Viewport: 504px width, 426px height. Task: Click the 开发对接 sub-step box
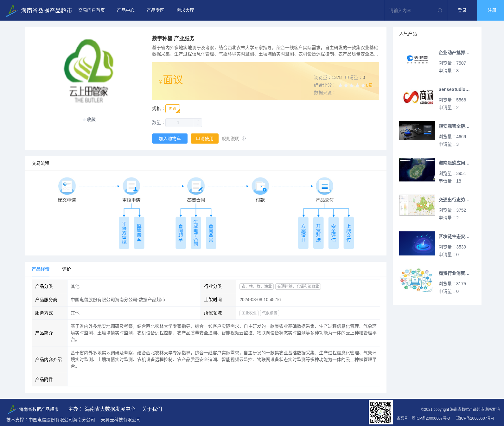[x=318, y=233]
